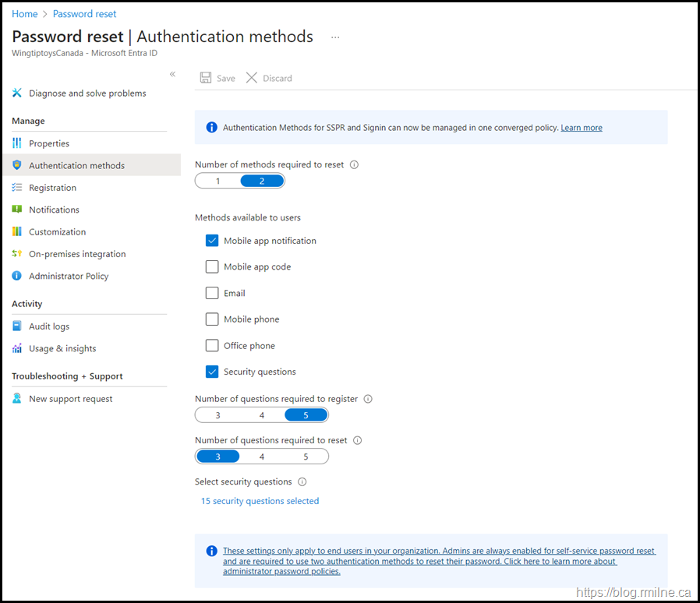
Task: Click the Usage & insights chart icon
Action: [17, 349]
